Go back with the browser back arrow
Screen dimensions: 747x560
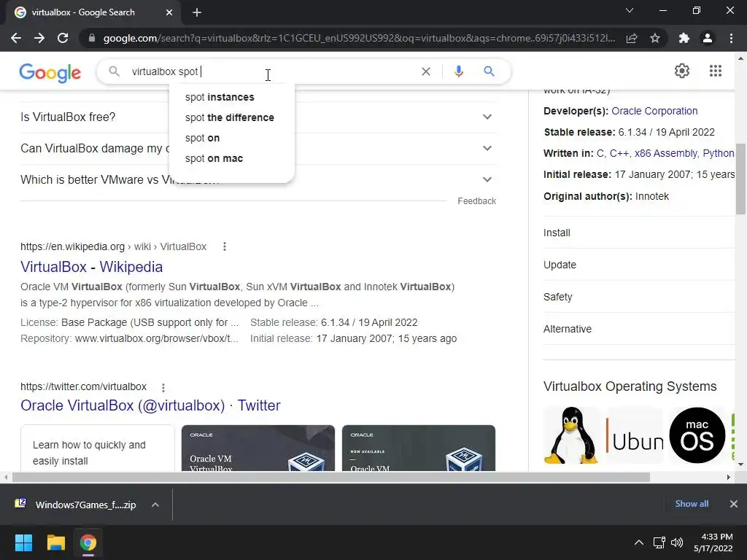click(x=16, y=38)
